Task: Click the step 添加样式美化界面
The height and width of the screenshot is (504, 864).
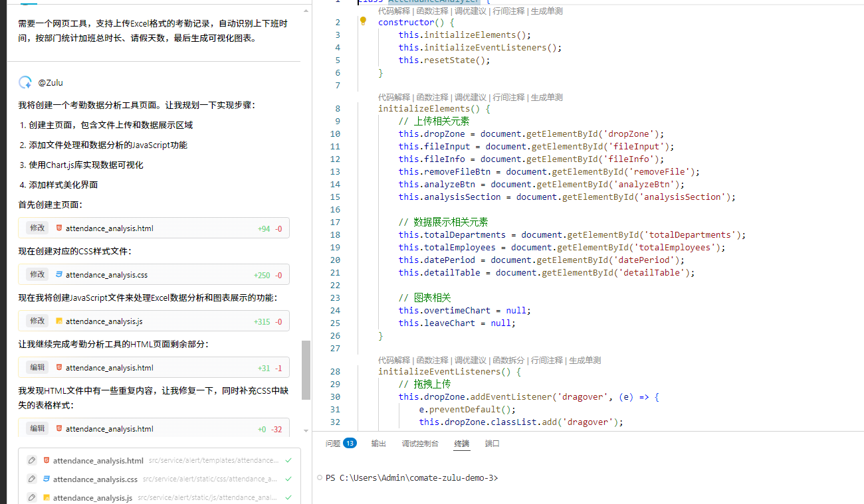Action: tap(63, 185)
